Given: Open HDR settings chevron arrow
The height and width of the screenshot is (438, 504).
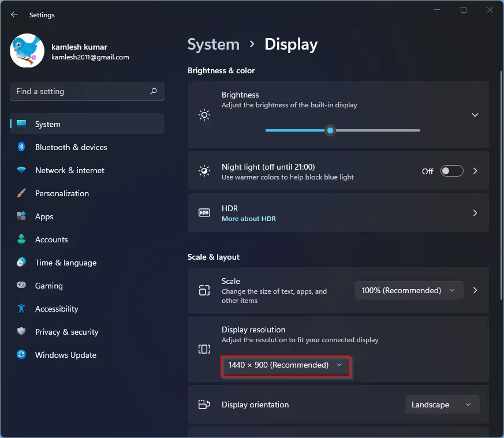Looking at the screenshot, I should [475, 213].
